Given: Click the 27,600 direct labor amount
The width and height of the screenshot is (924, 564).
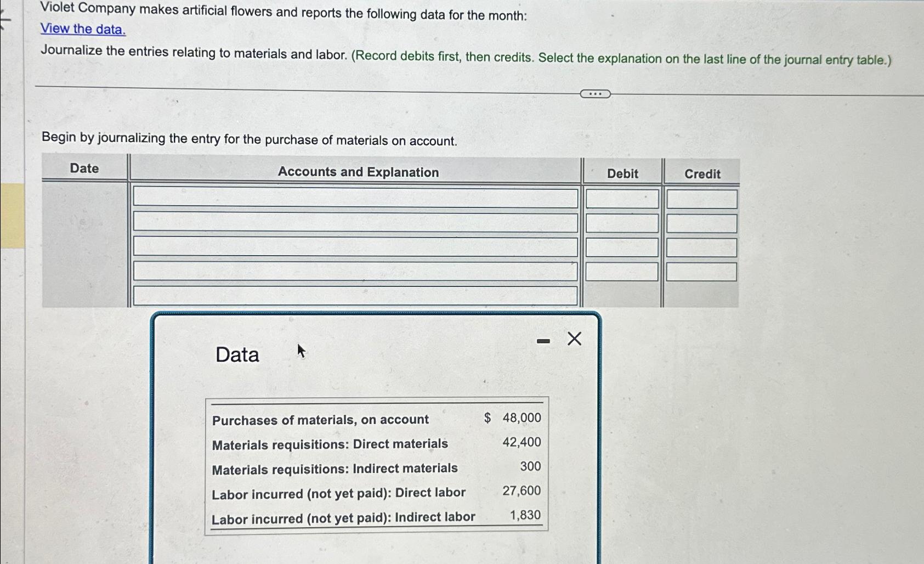Looking at the screenshot, I should pos(521,490).
